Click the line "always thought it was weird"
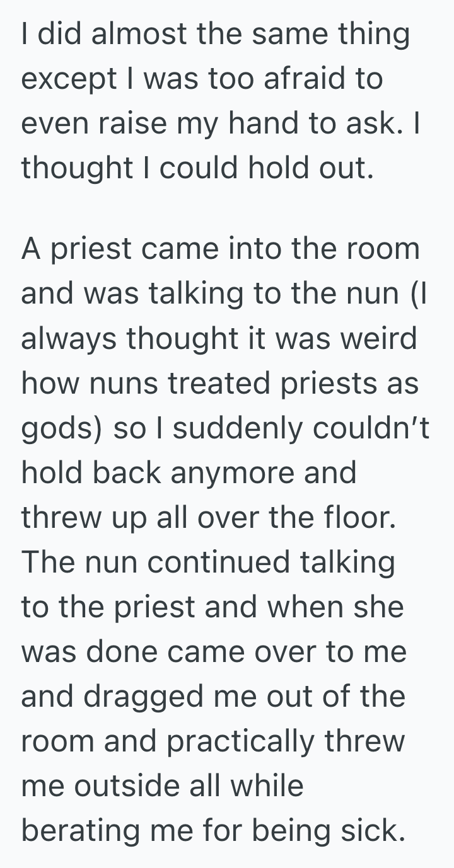 click(x=219, y=338)
